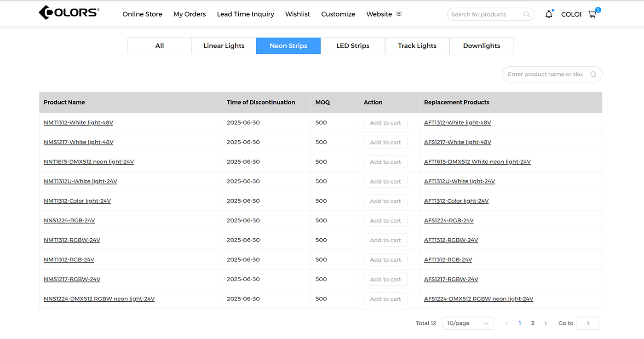This screenshot has width=644, height=339.
Task: Open the Linear Lights tab
Action: 224,46
